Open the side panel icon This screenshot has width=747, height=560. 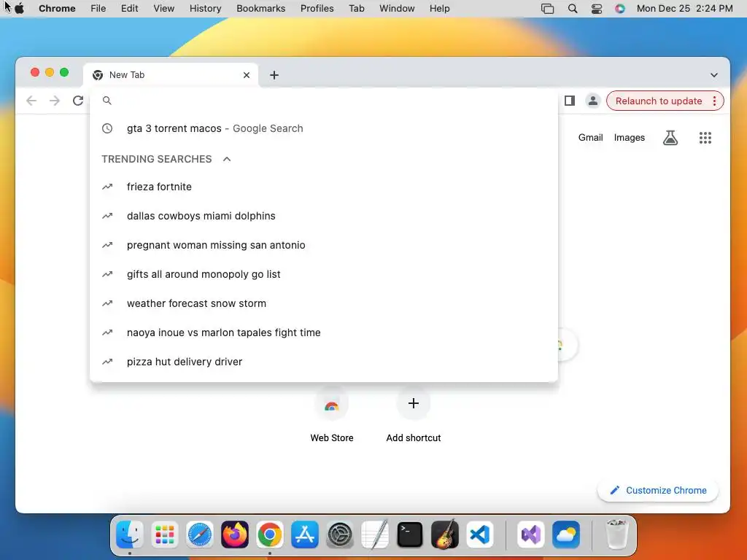point(570,101)
